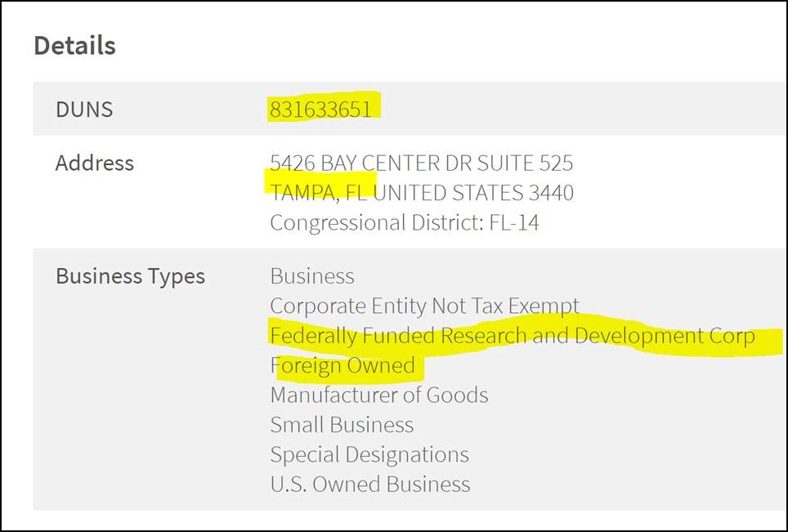Click the Details heading
788x532 pixels.
pos(75,46)
